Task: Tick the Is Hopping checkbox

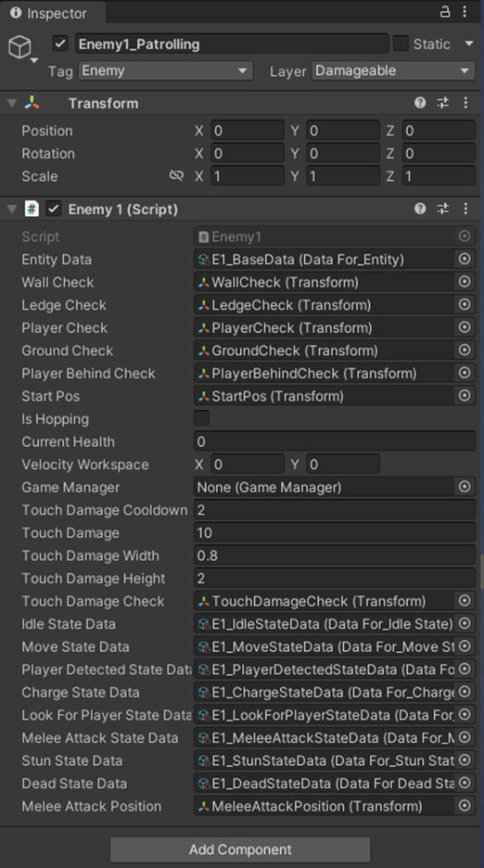Action: (201, 418)
